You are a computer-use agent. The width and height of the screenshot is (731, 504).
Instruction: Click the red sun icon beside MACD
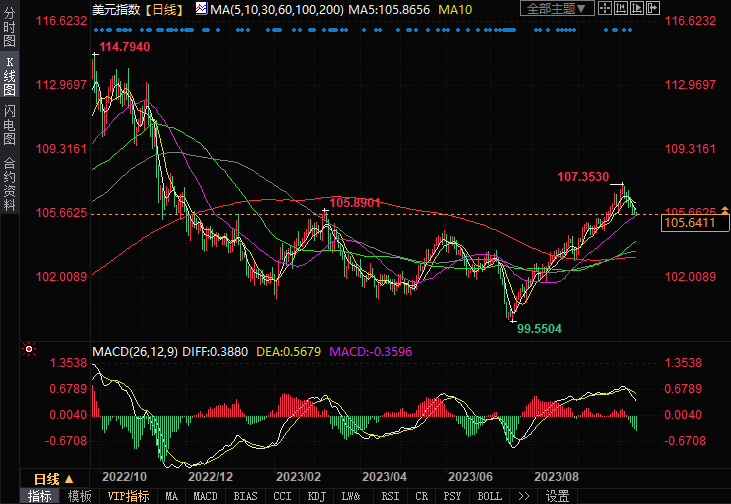[28, 350]
